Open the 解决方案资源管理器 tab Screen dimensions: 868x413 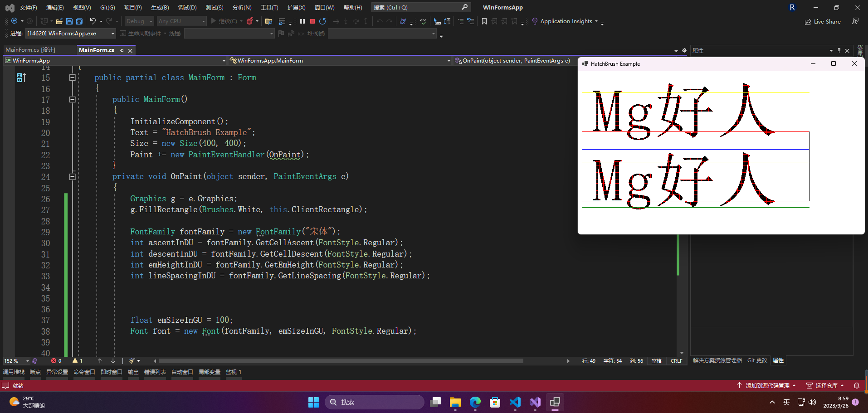coord(717,360)
